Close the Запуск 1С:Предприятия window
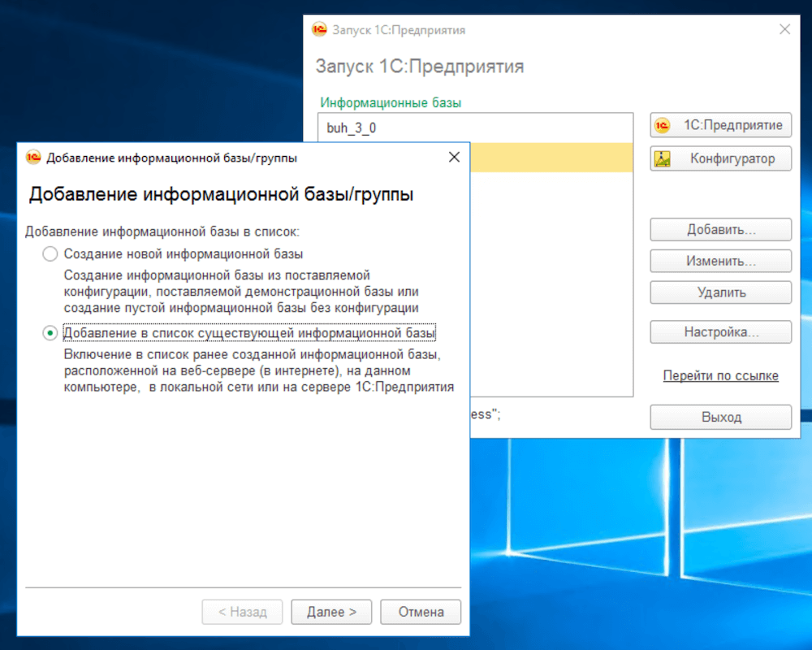 click(x=785, y=29)
